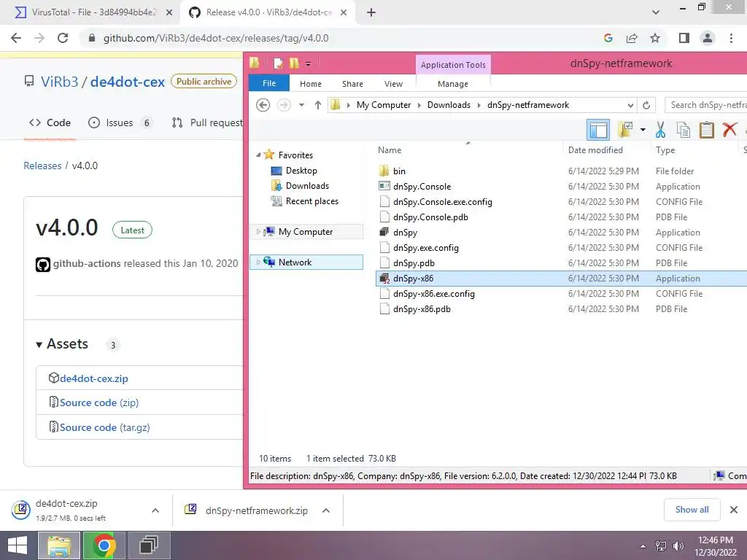Download de4dot-cex.zip asset
Viewport: 747px width, 560px height.
pos(94,378)
